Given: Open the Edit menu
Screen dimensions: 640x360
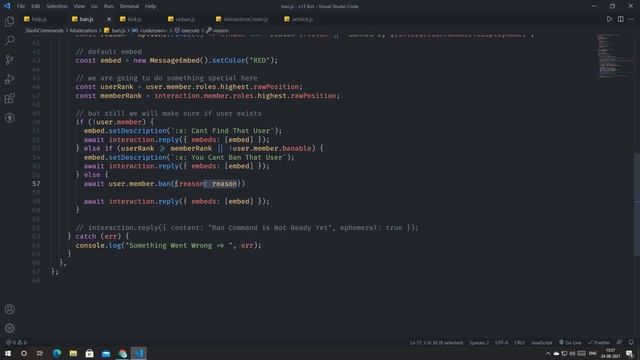Looking at the screenshot, I should pyautogui.click(x=36, y=6).
